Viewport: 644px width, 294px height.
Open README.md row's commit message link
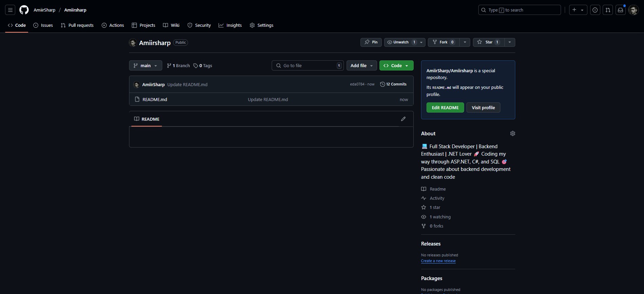tap(268, 100)
